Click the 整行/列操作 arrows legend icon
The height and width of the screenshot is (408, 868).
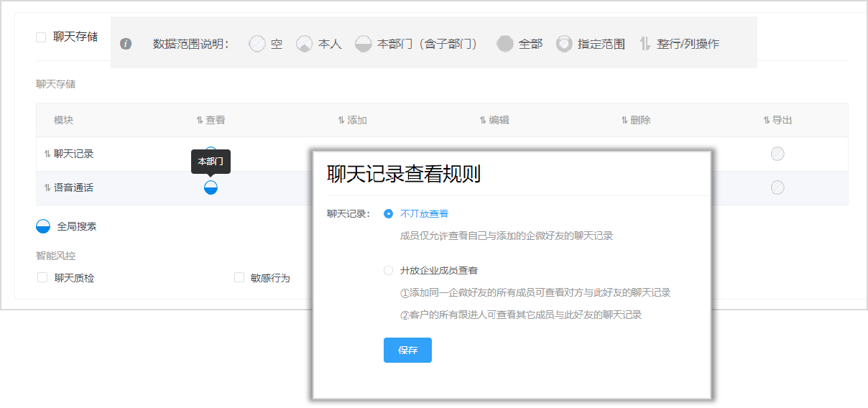(645, 44)
